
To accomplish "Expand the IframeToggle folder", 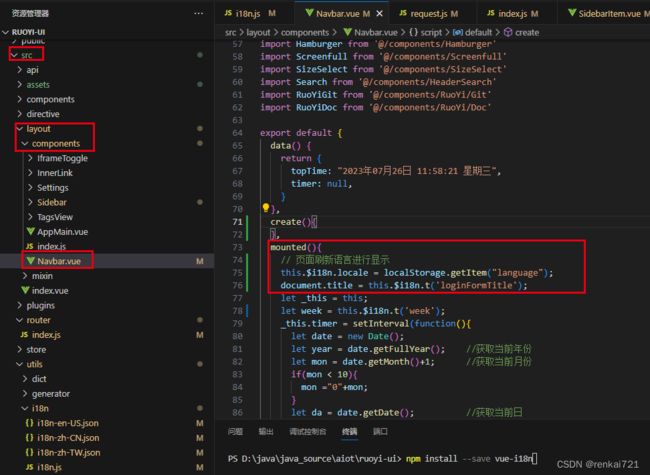I will pyautogui.click(x=30, y=158).
